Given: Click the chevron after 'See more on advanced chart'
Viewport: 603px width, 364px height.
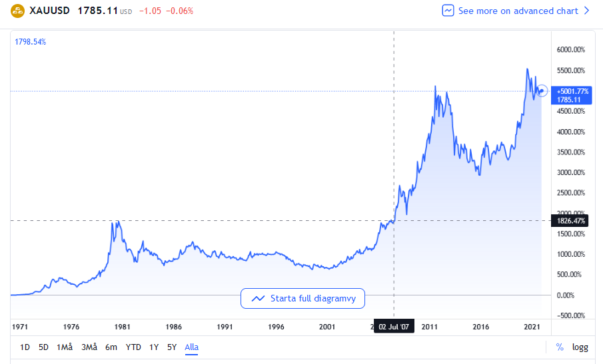Looking at the screenshot, I should coord(587,11).
